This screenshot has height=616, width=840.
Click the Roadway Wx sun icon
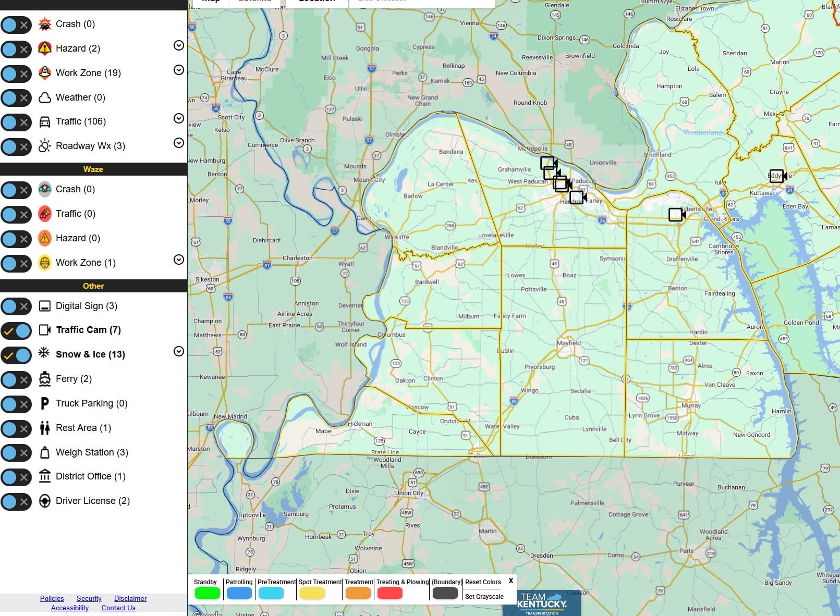(x=45, y=146)
